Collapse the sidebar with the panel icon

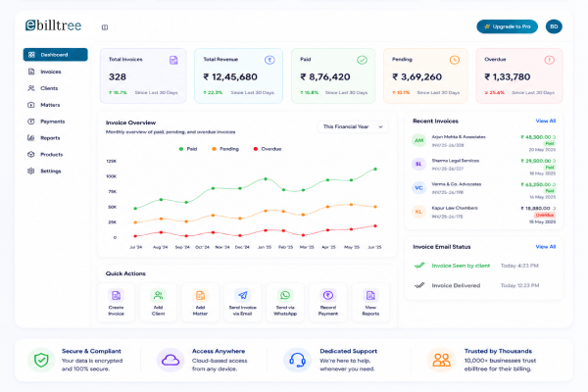click(105, 27)
